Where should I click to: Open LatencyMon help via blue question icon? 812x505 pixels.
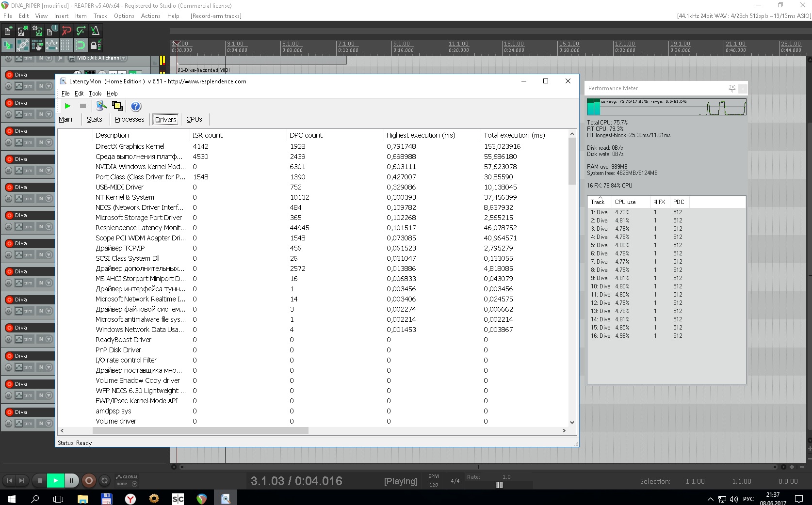click(x=136, y=106)
